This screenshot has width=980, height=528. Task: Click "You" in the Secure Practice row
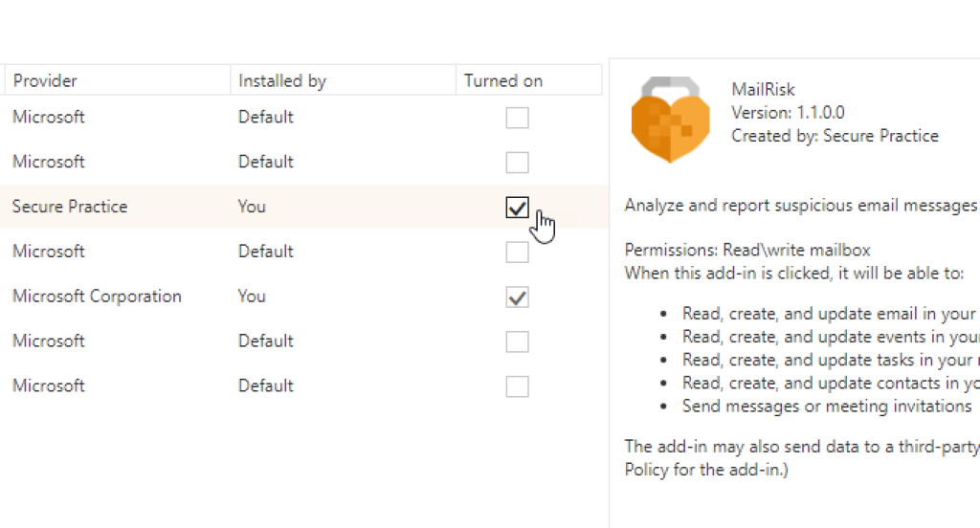point(252,207)
